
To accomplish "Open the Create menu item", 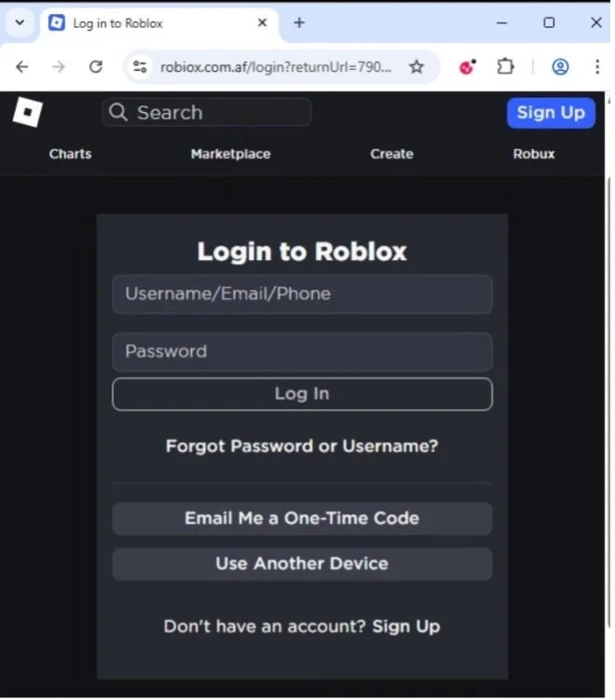I will click(392, 154).
